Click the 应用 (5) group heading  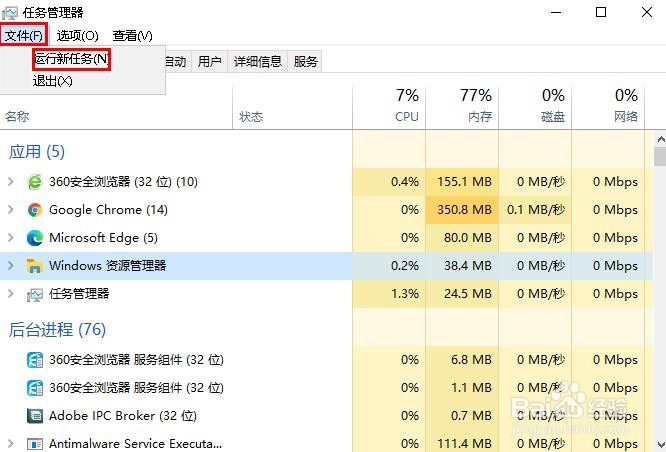(37, 152)
